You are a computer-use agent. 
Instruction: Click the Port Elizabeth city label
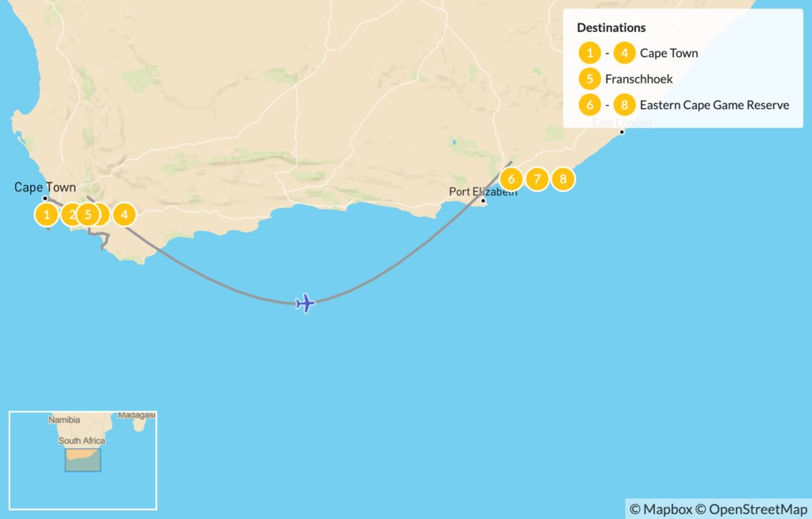tap(483, 192)
